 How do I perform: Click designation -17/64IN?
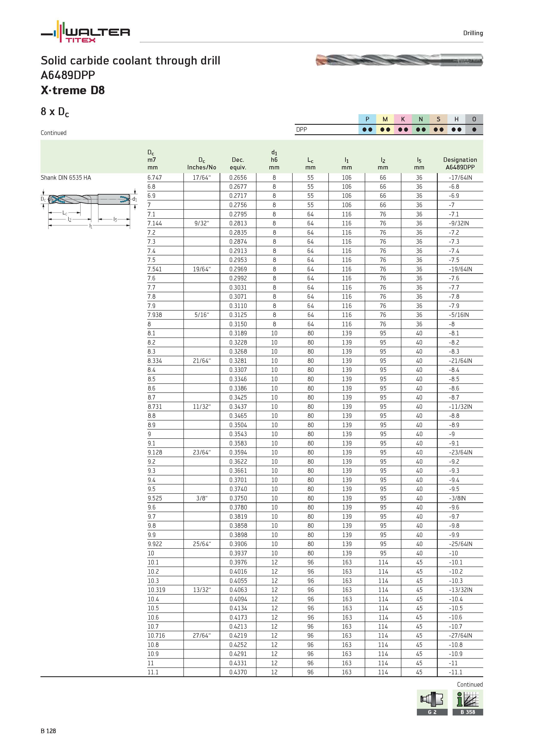tap(460, 178)
